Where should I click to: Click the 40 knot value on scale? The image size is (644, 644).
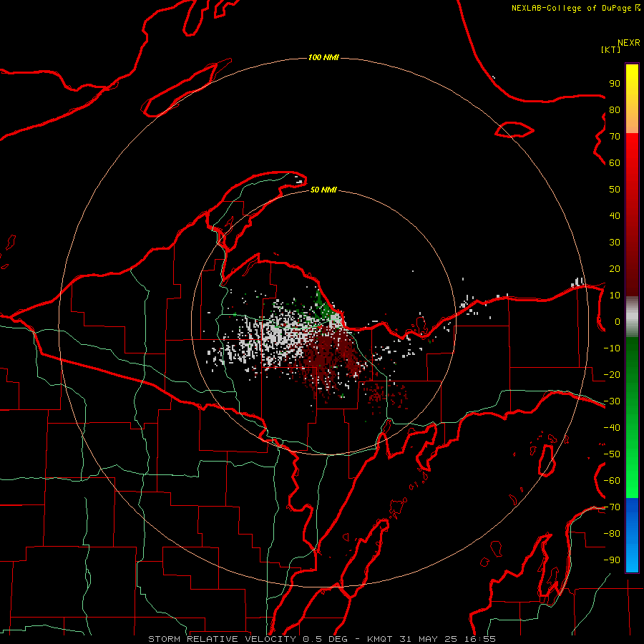[615, 216]
